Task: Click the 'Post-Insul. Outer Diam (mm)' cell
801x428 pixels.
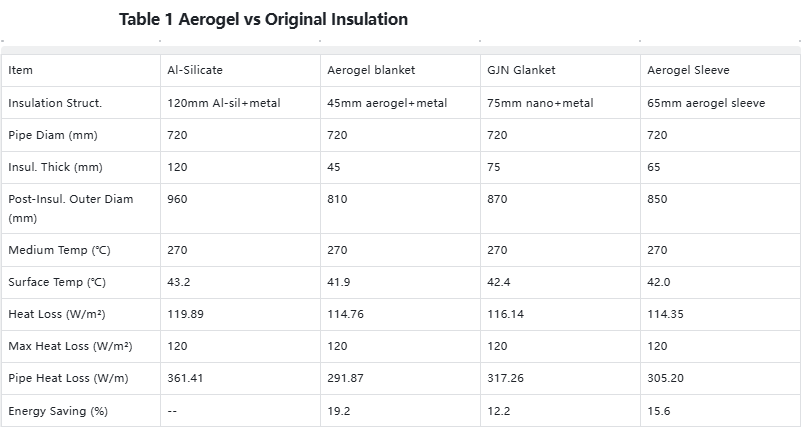Action: 70,208
